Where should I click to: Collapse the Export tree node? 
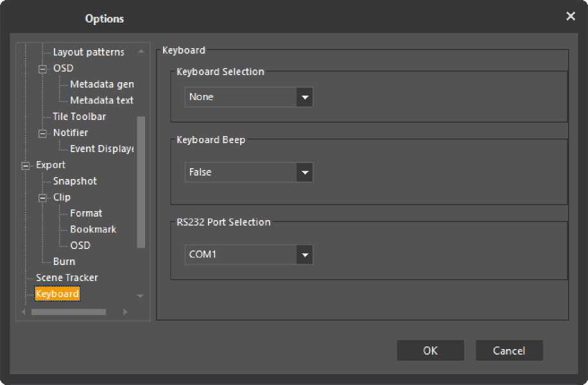pos(26,166)
